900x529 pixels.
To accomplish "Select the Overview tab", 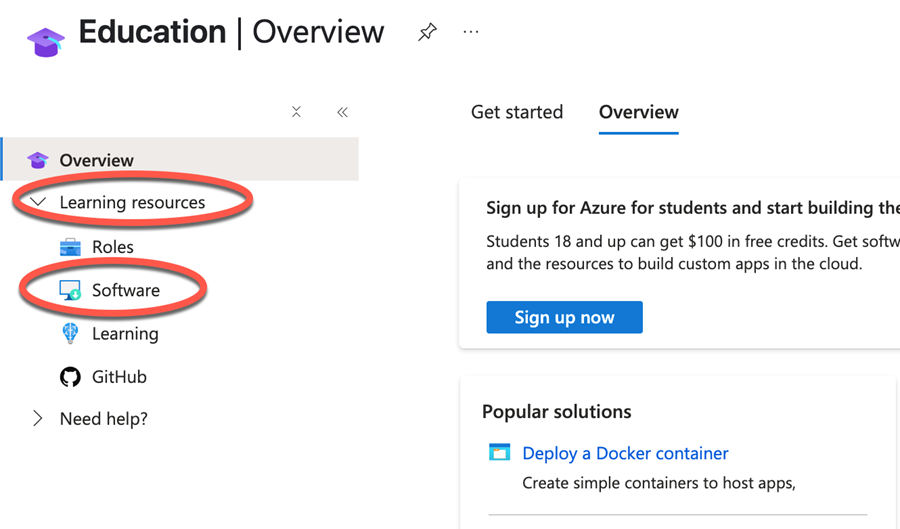I will [639, 112].
